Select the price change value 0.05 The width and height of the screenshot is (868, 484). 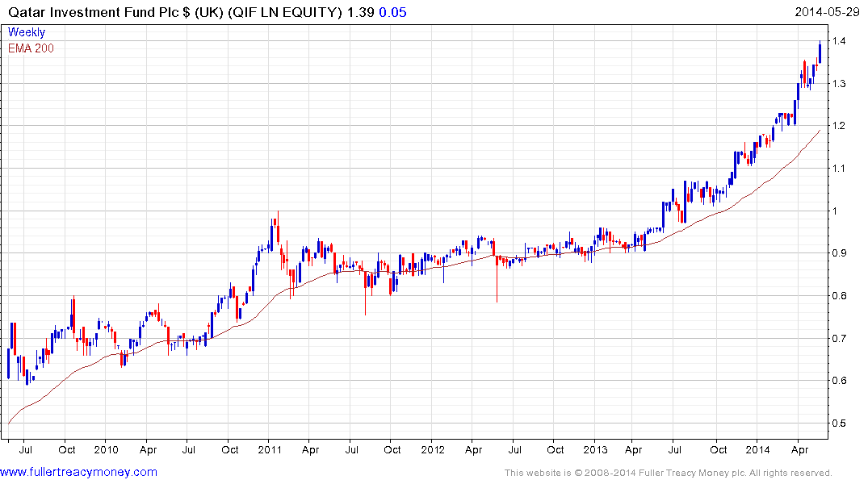tap(392, 12)
